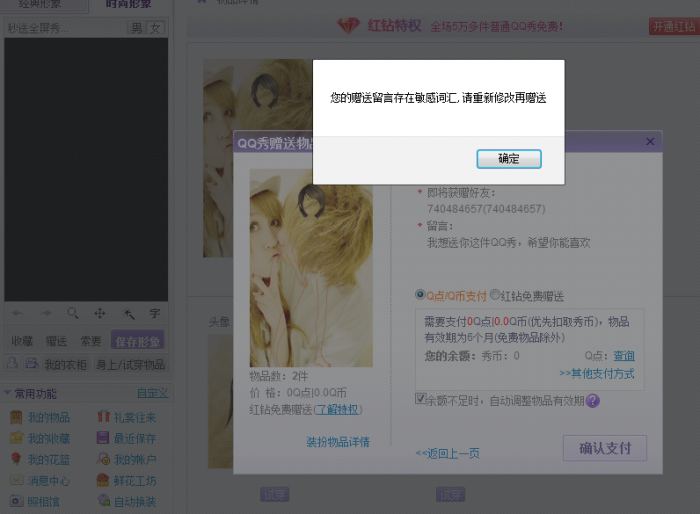This screenshot has height=514, width=700.
Task: Select the Q点/Q币支付 radio option
Action: [x=420, y=295]
